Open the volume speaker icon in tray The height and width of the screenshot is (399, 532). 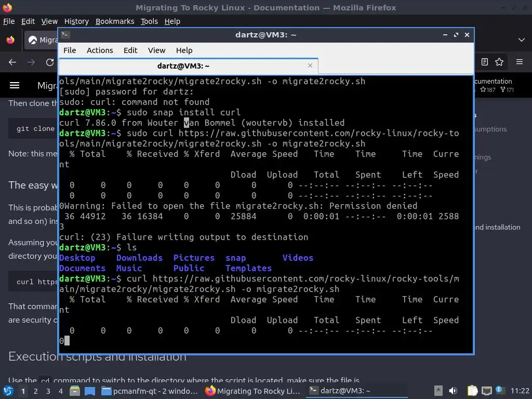pyautogui.click(x=453, y=391)
